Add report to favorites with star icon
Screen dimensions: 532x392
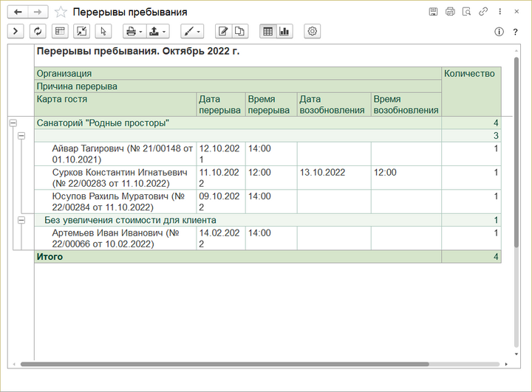tap(61, 13)
